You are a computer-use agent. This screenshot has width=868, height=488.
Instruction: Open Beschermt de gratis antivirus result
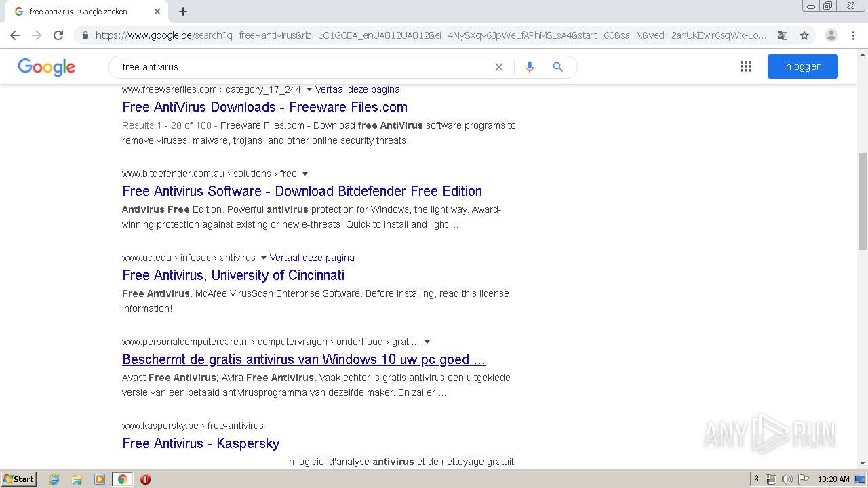point(304,359)
